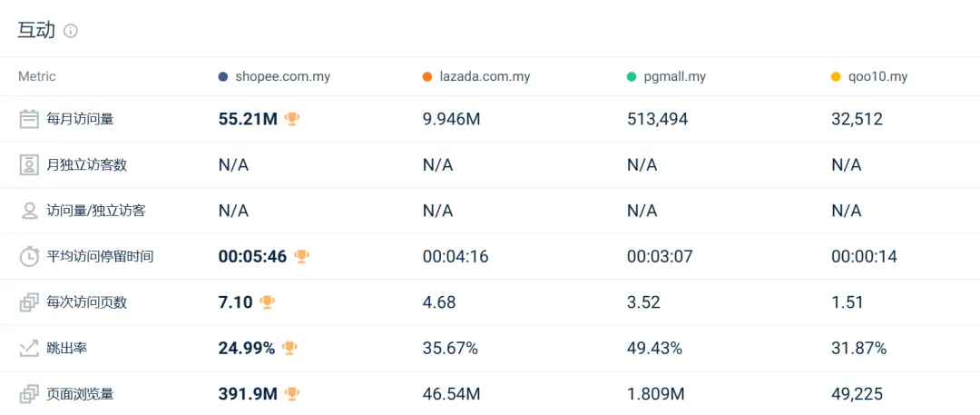Select the 页面浏览量 row label
Viewport: 980px width, 415px height.
tap(80, 394)
